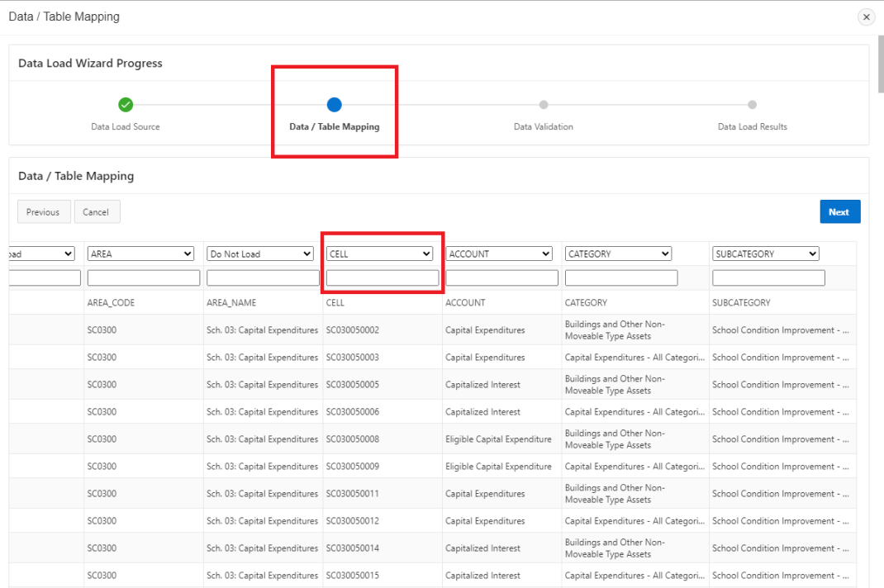Click the text field under ACCOUNT dropdown
This screenshot has height=588, width=884.
501,278
